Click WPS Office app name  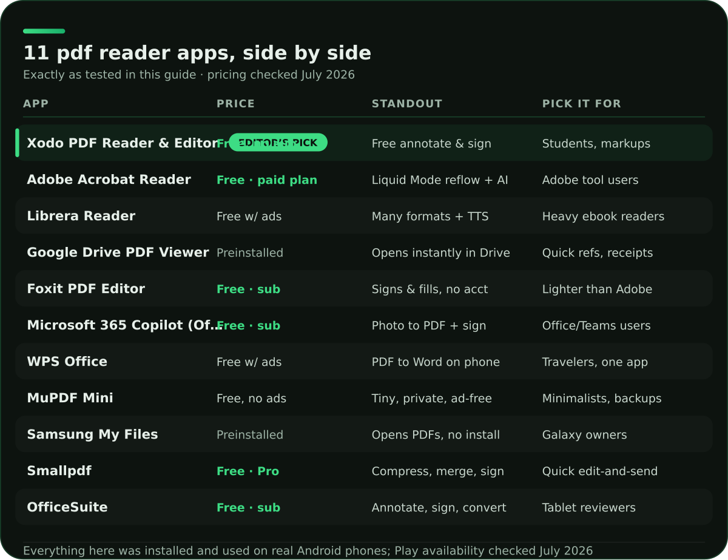click(x=67, y=362)
